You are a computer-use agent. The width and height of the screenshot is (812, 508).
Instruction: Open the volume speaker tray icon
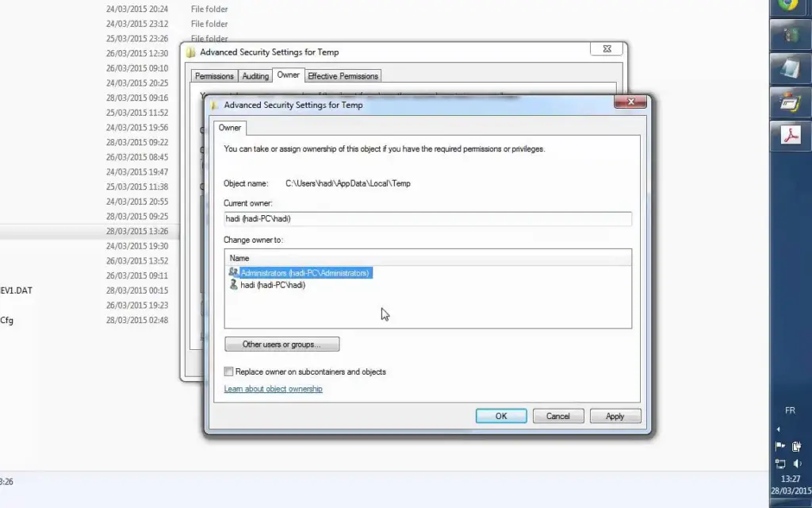click(x=799, y=464)
